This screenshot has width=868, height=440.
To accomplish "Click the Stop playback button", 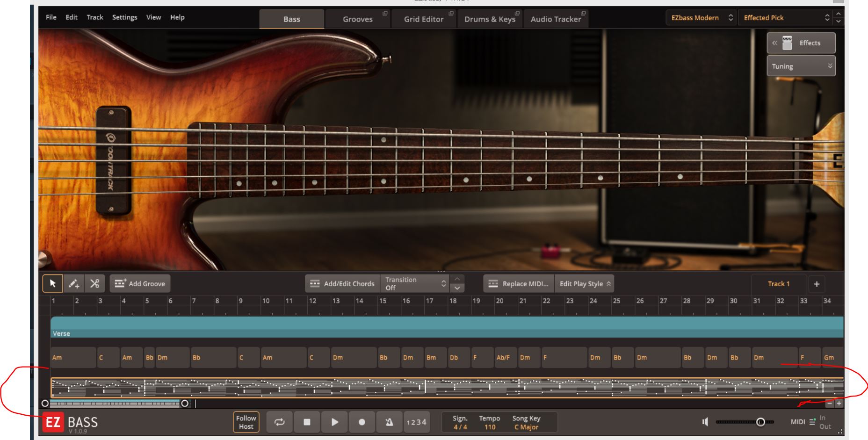I will 307,422.
